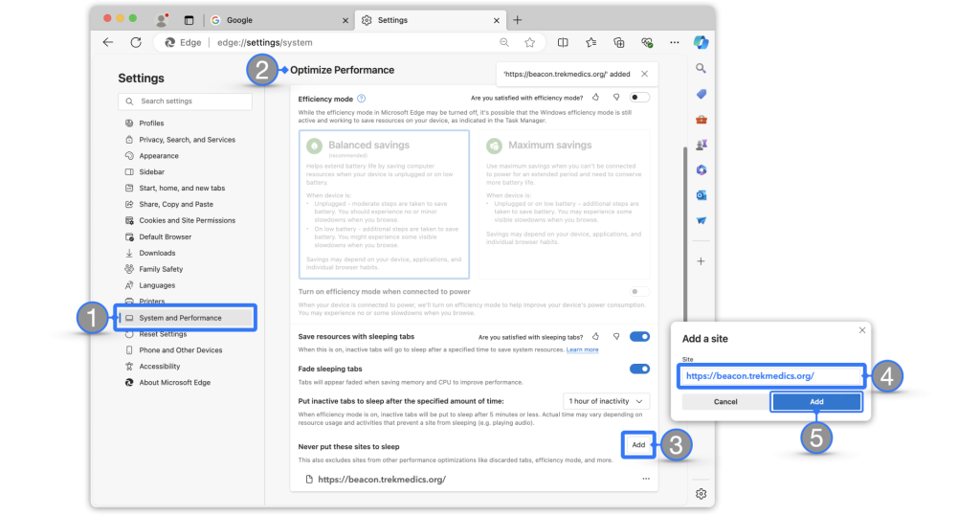The image size is (980, 516).
Task: Click the blue Add button in dialog
Action: click(816, 401)
